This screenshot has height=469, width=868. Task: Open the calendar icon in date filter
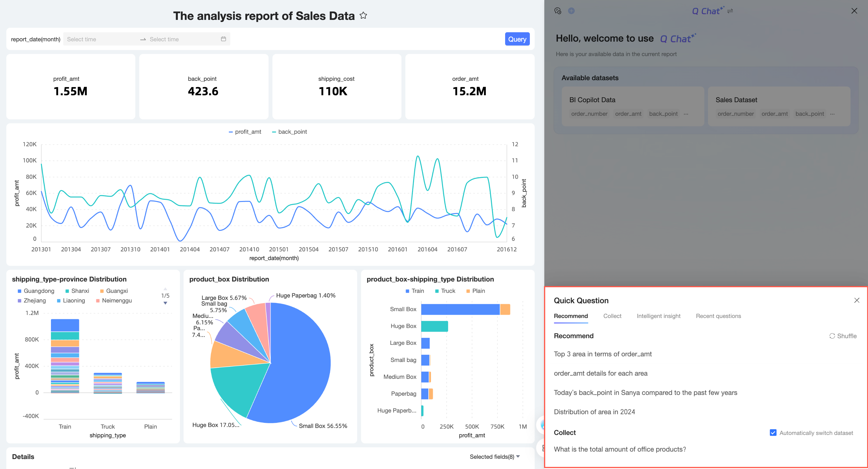coord(223,39)
